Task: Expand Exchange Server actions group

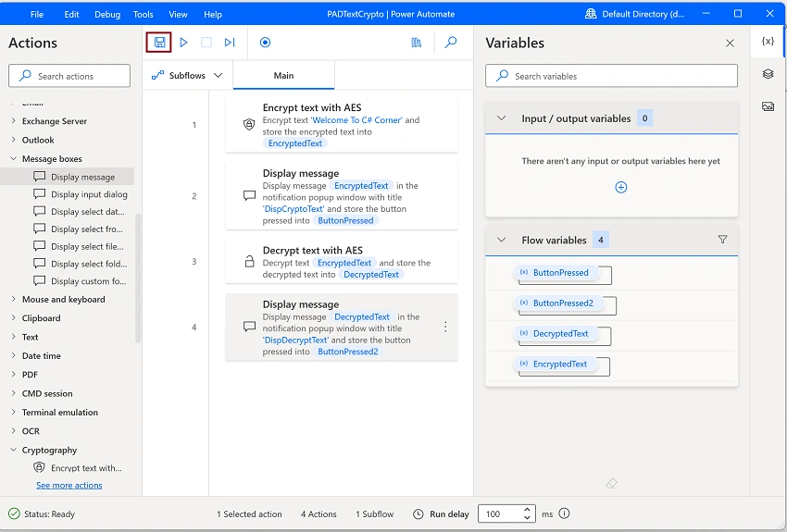Action: (13, 121)
